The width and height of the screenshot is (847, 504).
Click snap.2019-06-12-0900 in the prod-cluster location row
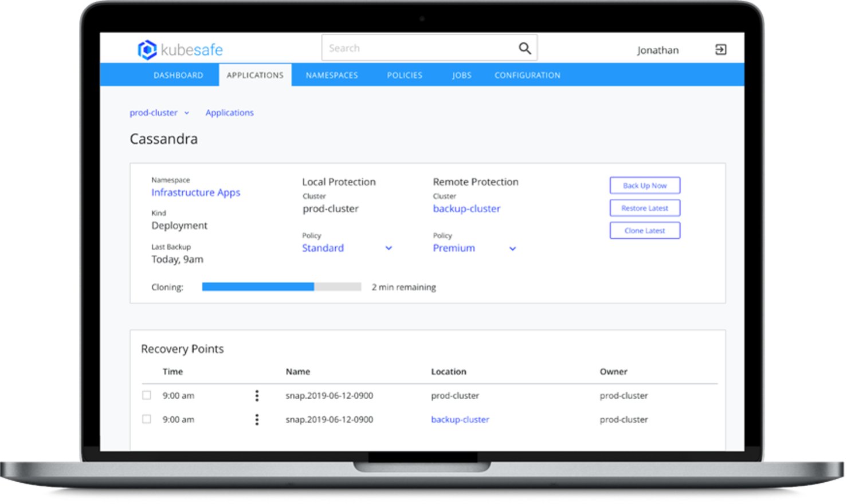[330, 396]
